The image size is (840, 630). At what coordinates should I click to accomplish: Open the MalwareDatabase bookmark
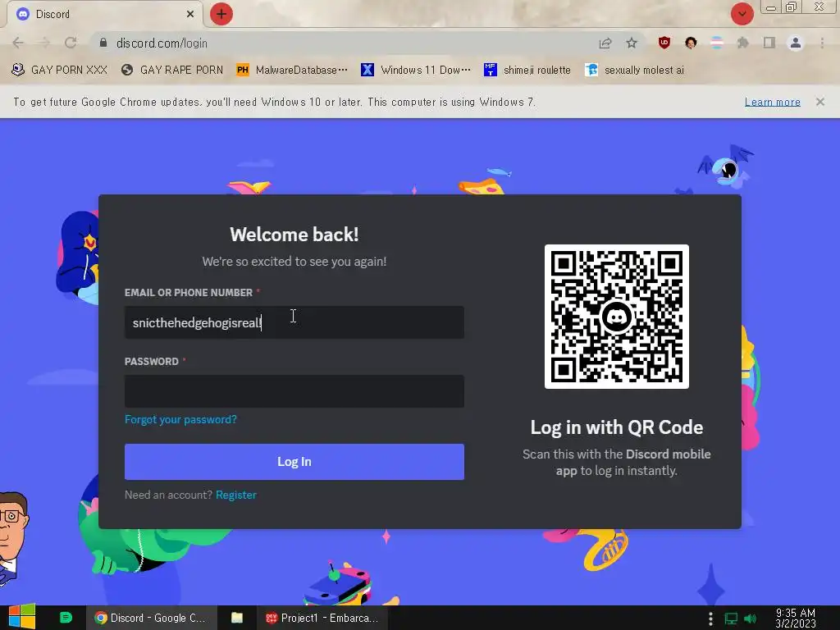292,71
